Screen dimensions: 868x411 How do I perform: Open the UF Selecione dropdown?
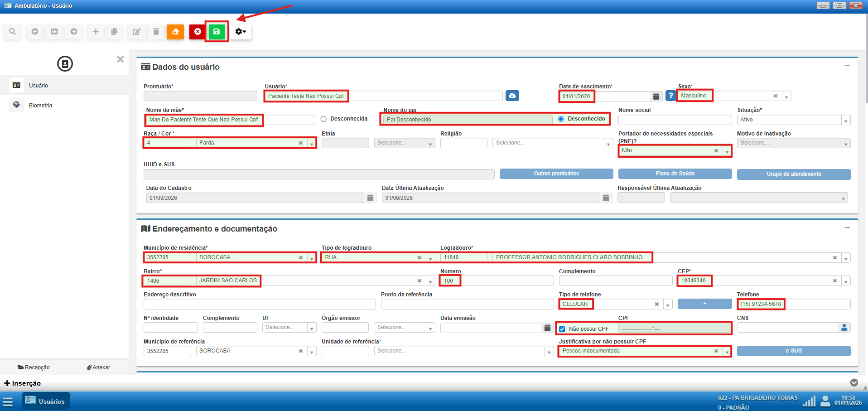click(289, 328)
